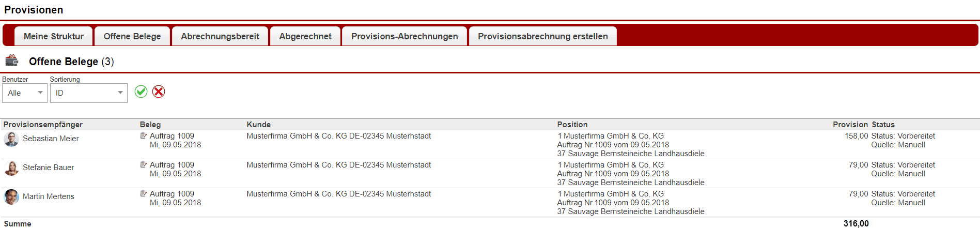
Task: Click the document icon in Martin Mertens' row
Action: click(144, 194)
